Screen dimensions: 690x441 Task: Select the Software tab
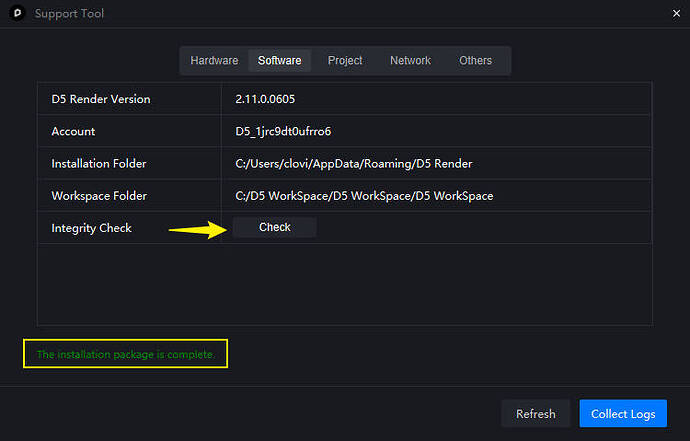click(x=279, y=60)
